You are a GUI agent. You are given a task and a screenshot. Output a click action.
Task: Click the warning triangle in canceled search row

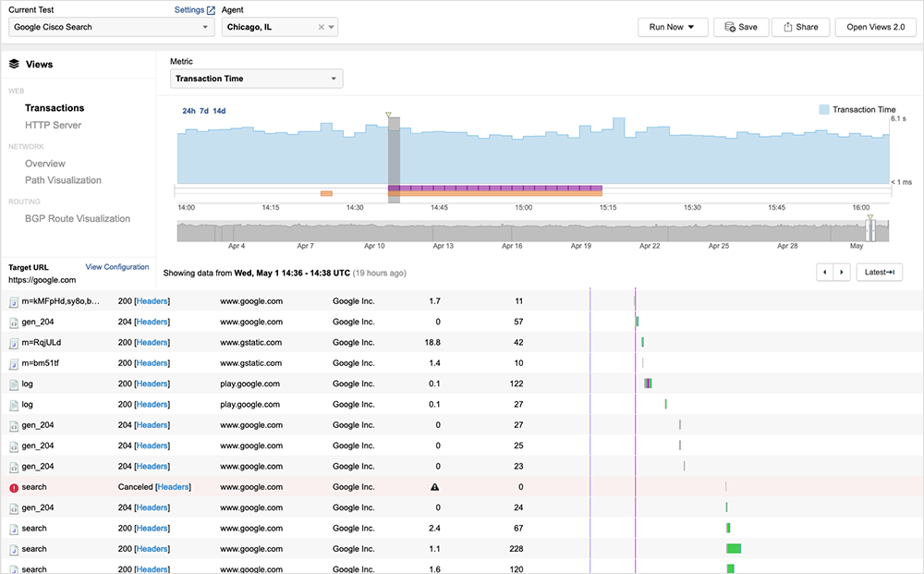[434, 487]
